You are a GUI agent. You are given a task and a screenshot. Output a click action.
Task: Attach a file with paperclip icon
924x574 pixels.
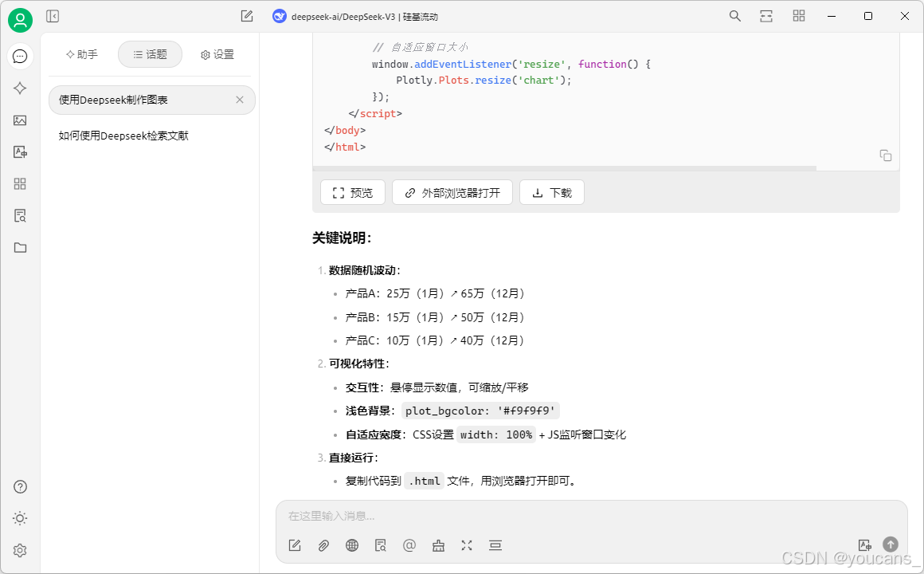pos(323,545)
